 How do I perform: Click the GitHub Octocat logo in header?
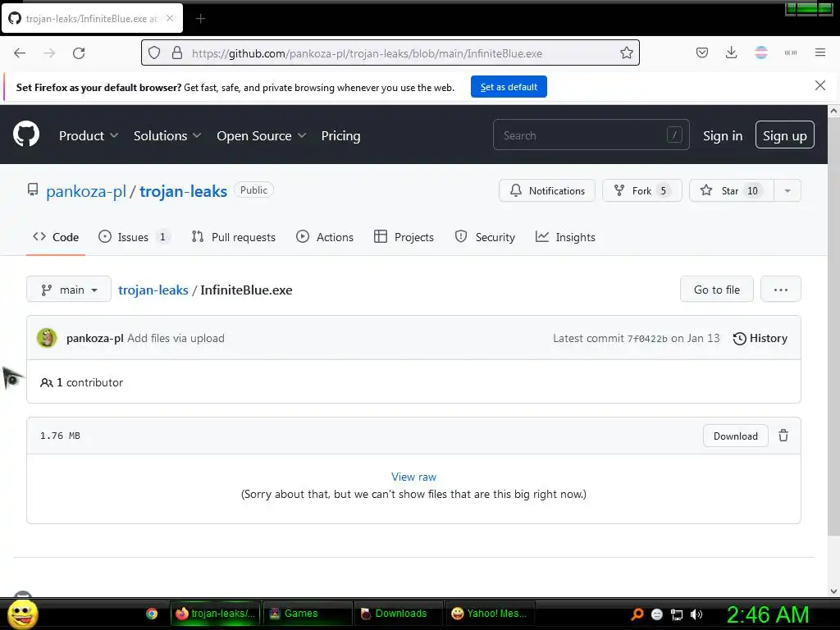click(x=26, y=135)
